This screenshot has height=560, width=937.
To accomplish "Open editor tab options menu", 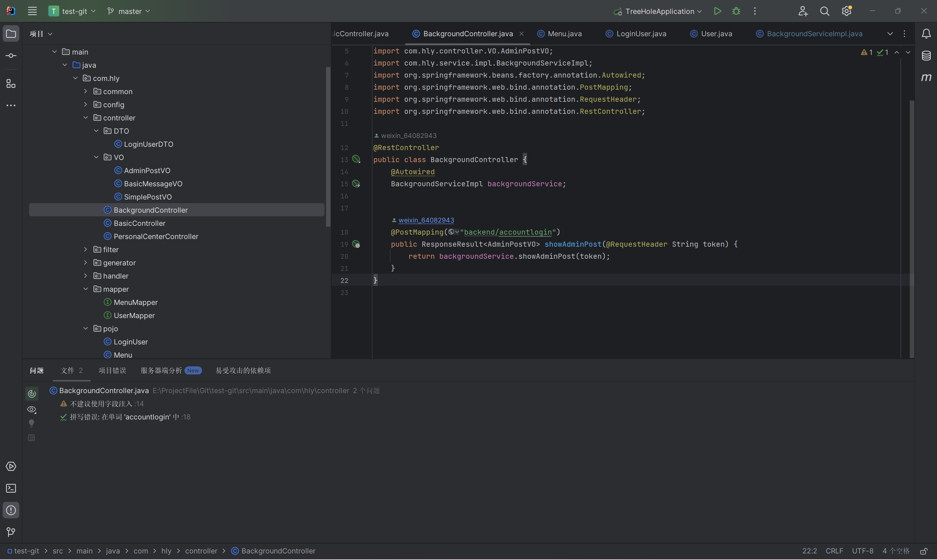I will click(x=904, y=34).
